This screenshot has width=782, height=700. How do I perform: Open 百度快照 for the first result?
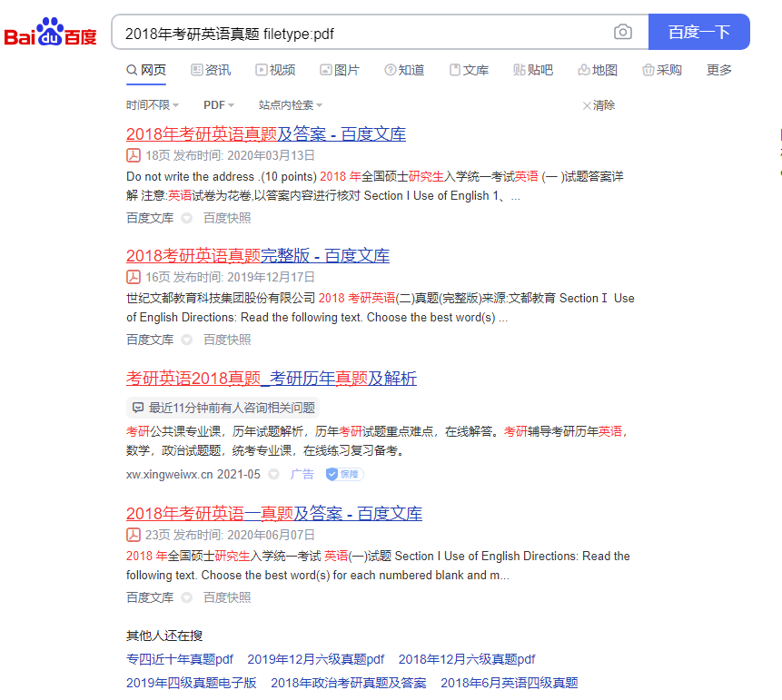(x=227, y=217)
